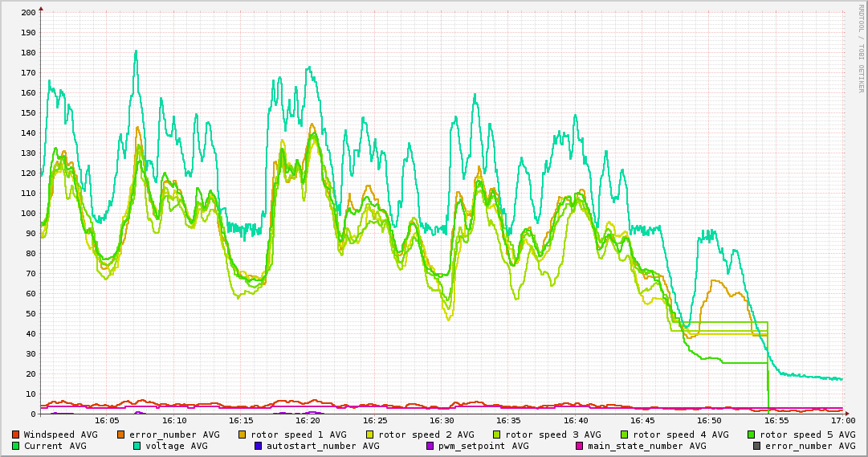Click the purple pwm_setpoint AVG swatch
The image size is (868, 457).
pyautogui.click(x=430, y=446)
